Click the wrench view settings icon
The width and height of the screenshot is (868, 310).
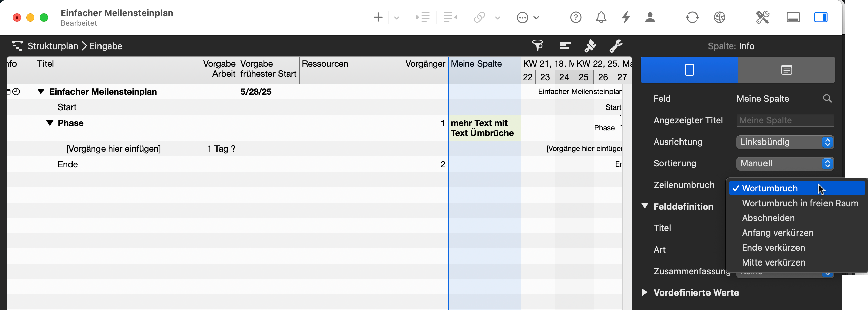616,45
